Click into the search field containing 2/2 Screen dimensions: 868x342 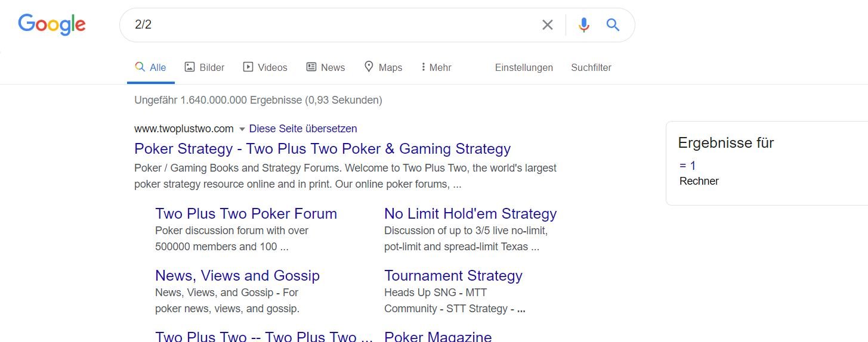pyautogui.click(x=334, y=25)
